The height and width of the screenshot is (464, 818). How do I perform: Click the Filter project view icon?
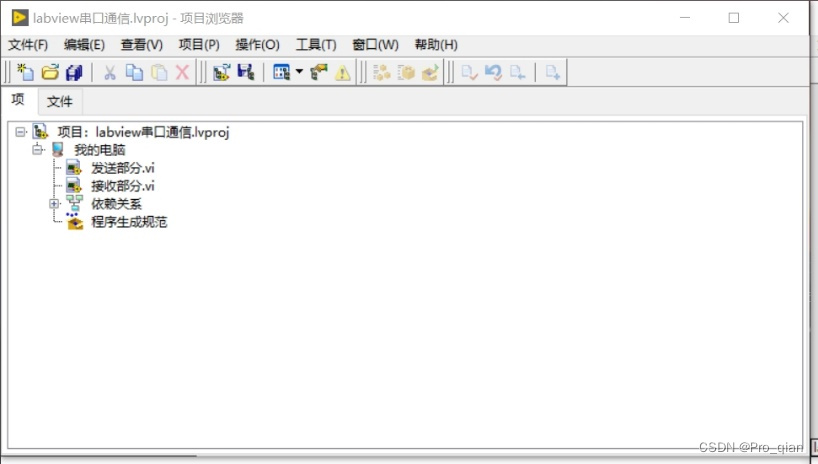[282, 72]
